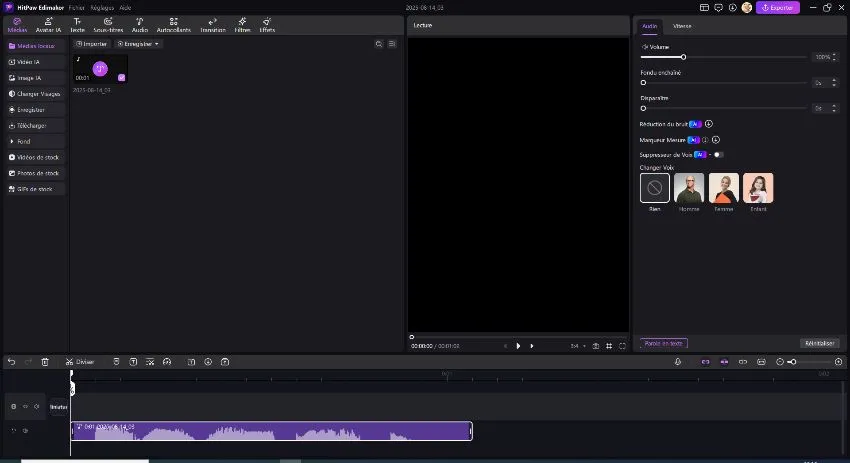
Task: Click the snapshot icon under preview
Action: tap(596, 346)
